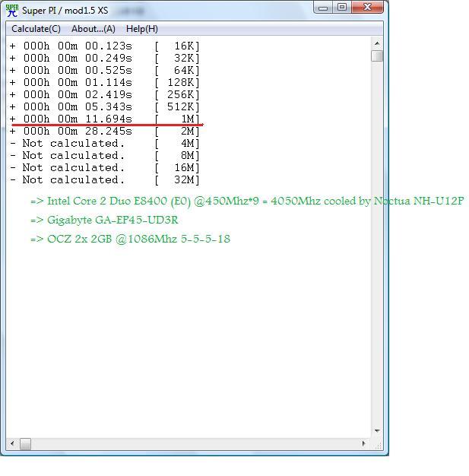Click the 16M Not calculated row
Viewport: 469px width, 476px height.
click(x=104, y=167)
